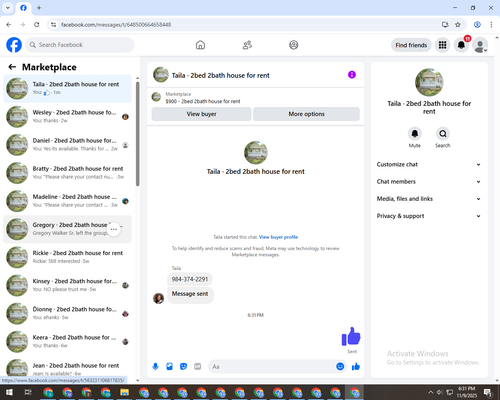The height and width of the screenshot is (400, 500).
Task: Open taskbar clock showing 6:31 PM
Action: coord(466,392)
